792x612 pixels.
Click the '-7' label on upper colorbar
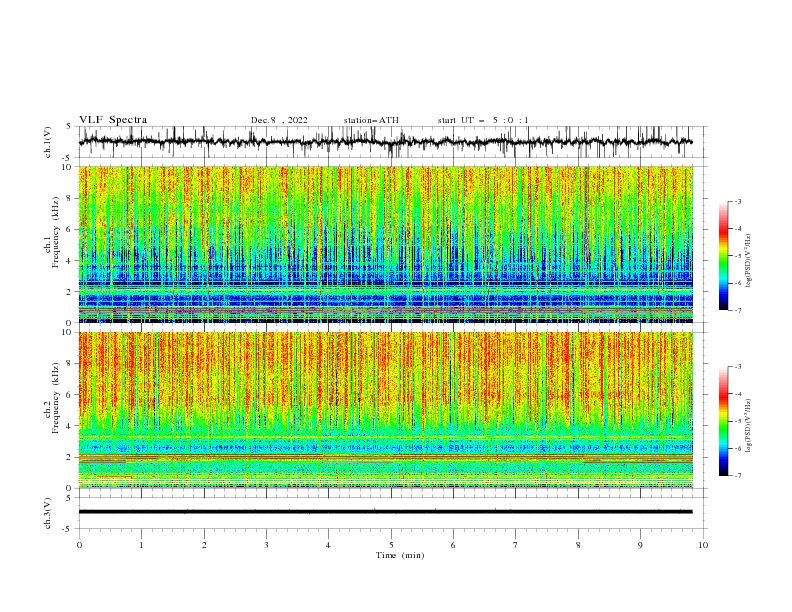coord(738,310)
